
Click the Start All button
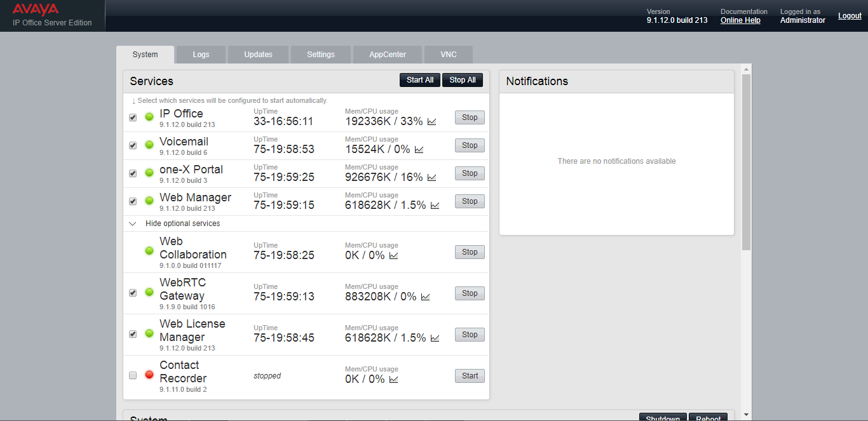(x=420, y=80)
